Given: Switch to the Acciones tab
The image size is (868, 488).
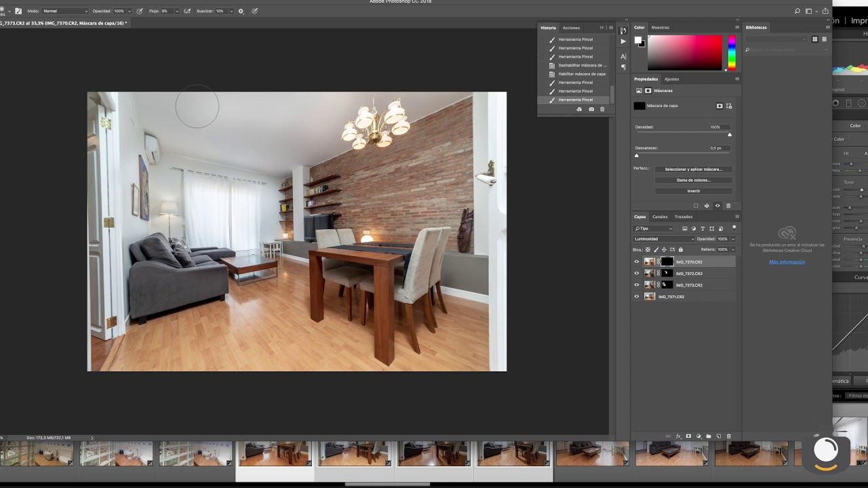Looking at the screenshot, I should click(571, 28).
